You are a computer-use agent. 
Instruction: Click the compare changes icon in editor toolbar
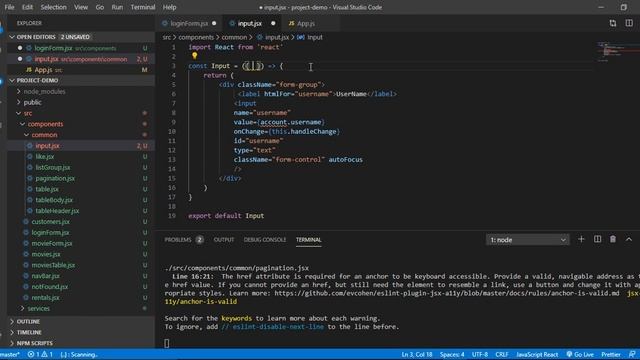(613, 23)
